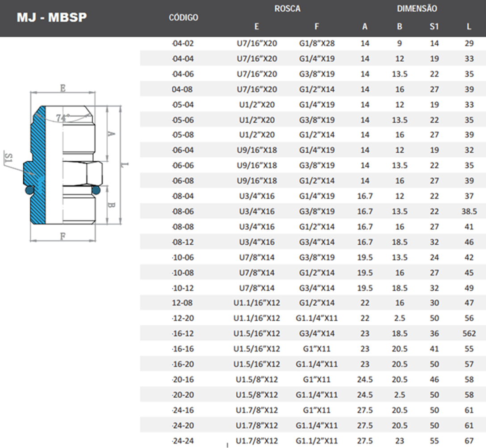This screenshot has width=486, height=448.
Task: Click the 38.5 value in row 08-06
Action: (x=469, y=211)
